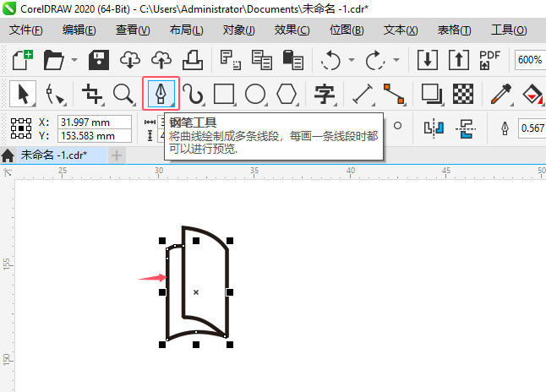Click the right-middle selection handle

[x=230, y=292]
